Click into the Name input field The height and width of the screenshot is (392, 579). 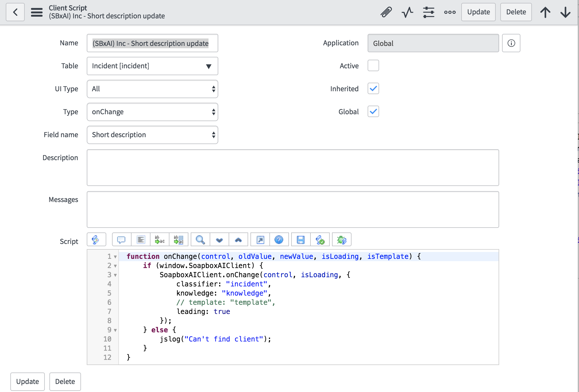pos(153,43)
